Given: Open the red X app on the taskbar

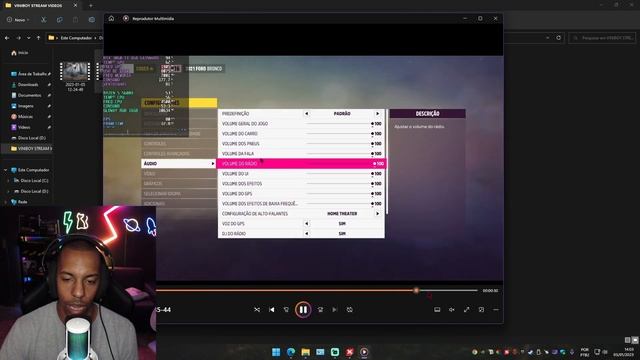Looking at the screenshot, I should click(349, 352).
